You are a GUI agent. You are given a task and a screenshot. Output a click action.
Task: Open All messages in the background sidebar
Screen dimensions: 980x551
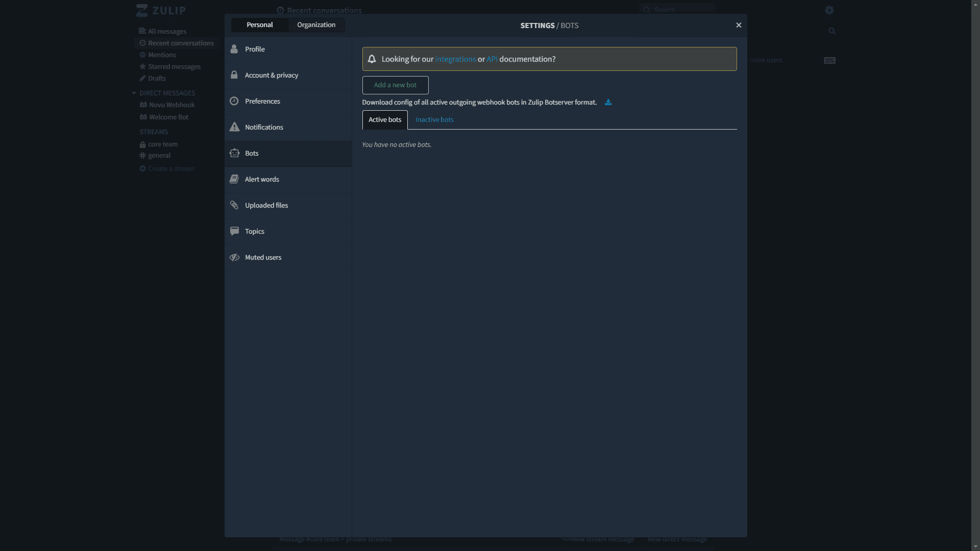coord(167,32)
